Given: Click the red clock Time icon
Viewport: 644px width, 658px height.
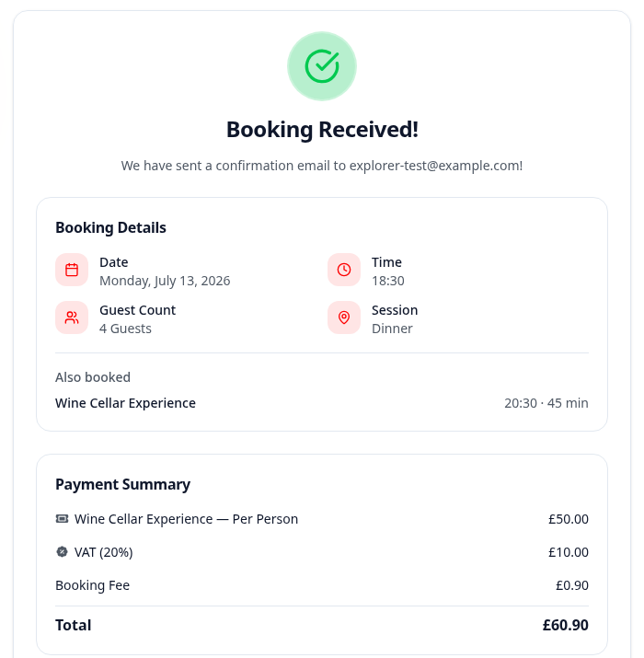Looking at the screenshot, I should pyautogui.click(x=344, y=270).
